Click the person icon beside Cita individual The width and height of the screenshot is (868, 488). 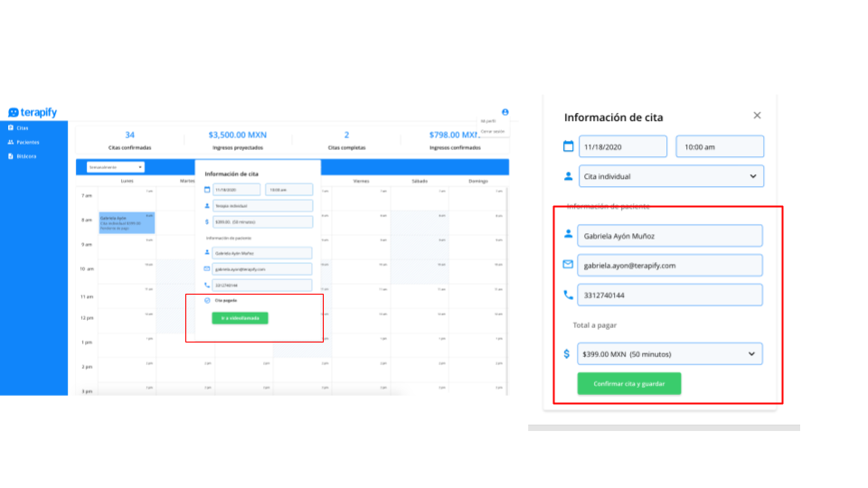[x=569, y=176]
